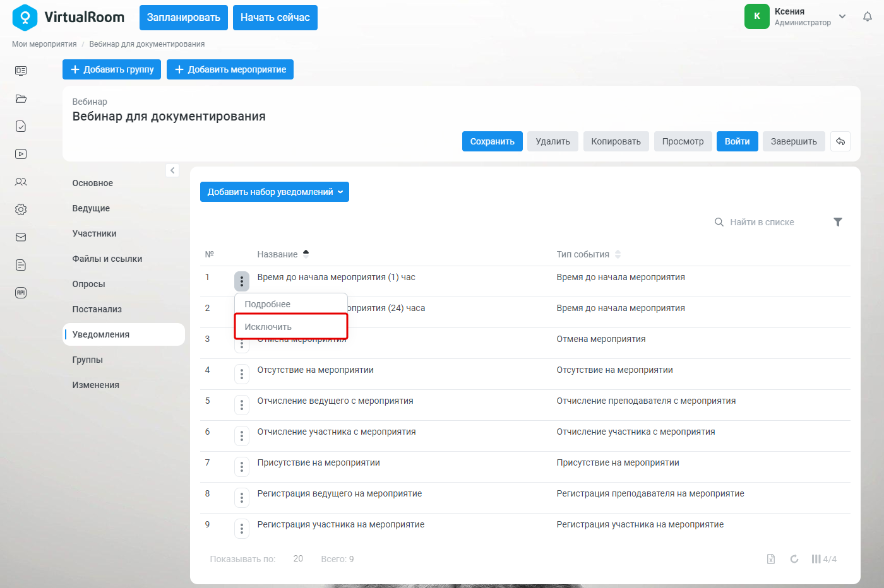The height and width of the screenshot is (588, 884).
Task: Click the Сохранить button
Action: coord(493,141)
